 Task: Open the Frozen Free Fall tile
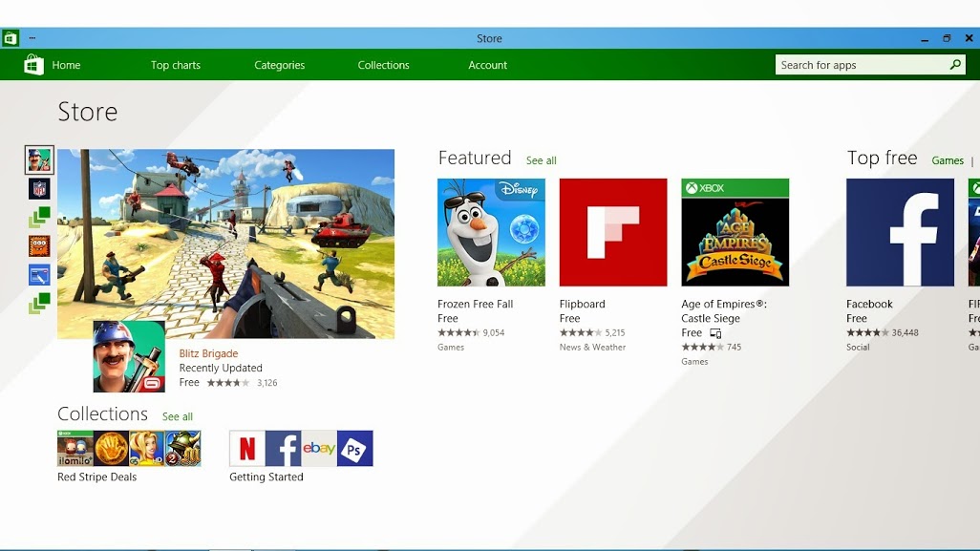point(491,232)
